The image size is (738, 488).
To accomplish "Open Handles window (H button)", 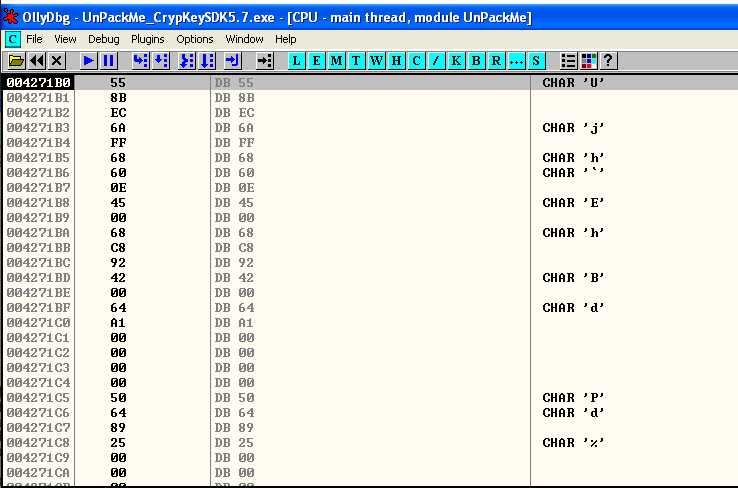I will point(396,61).
